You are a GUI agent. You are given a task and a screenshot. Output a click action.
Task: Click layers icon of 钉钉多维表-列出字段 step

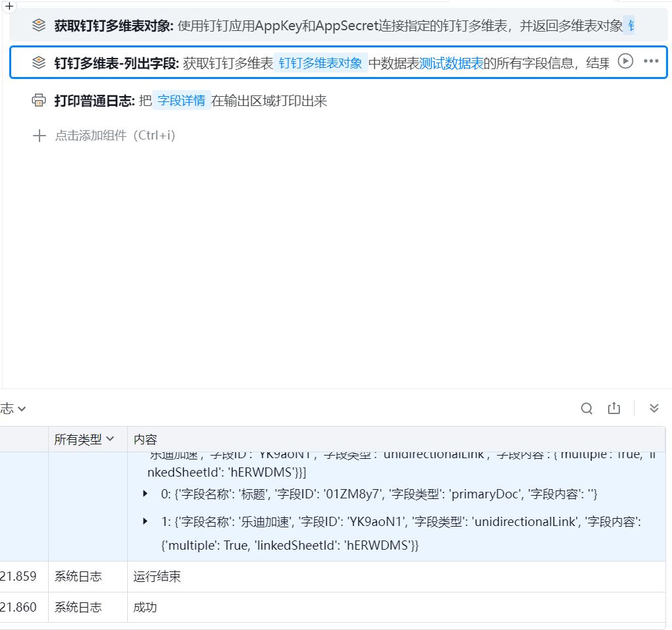coord(39,63)
